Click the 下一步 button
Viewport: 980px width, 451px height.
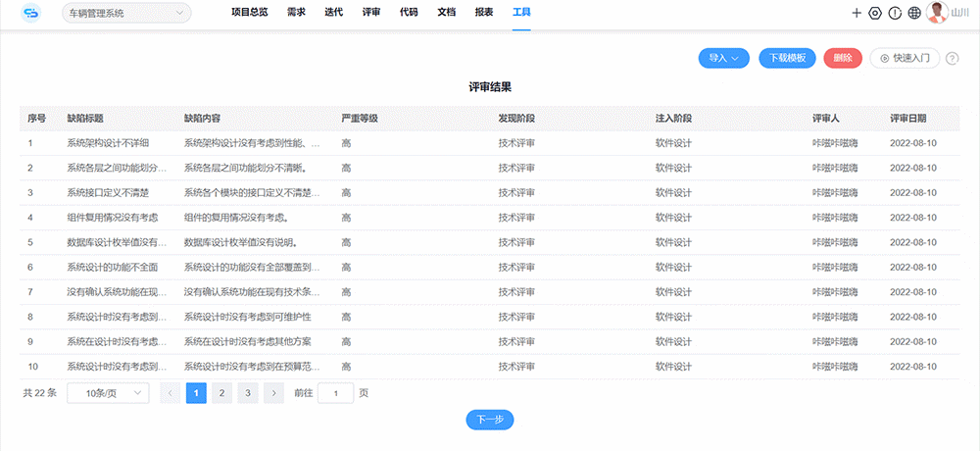(490, 420)
